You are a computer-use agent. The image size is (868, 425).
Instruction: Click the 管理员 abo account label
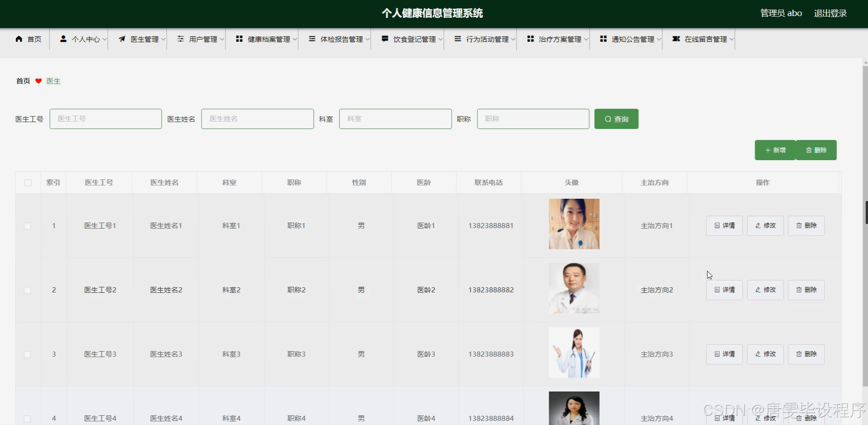[781, 13]
